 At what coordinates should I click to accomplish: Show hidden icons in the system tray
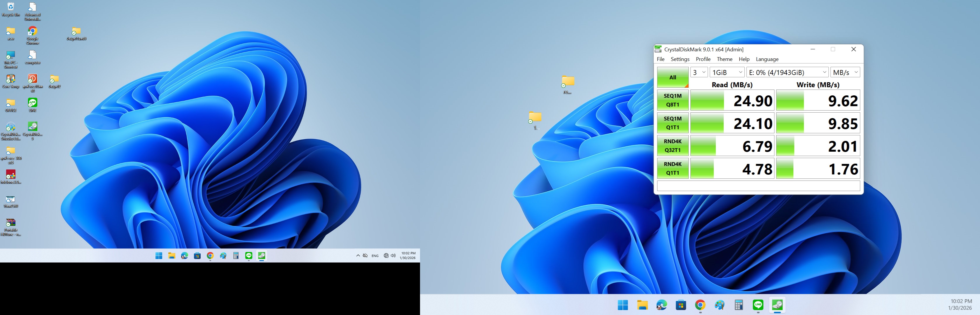(358, 256)
